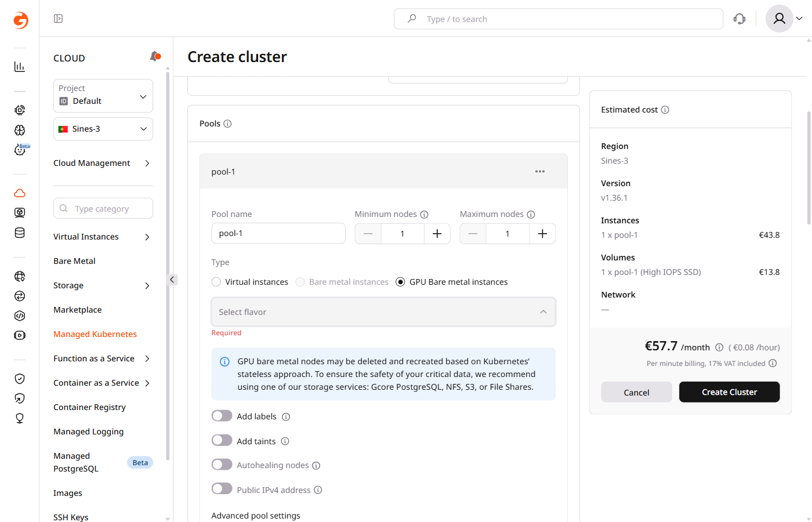Open Marketplace menu item
This screenshot has width=812, height=522.
pos(78,310)
